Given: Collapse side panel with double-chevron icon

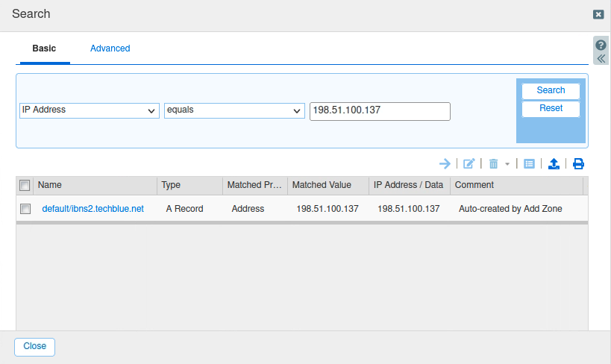Looking at the screenshot, I should (x=601, y=59).
